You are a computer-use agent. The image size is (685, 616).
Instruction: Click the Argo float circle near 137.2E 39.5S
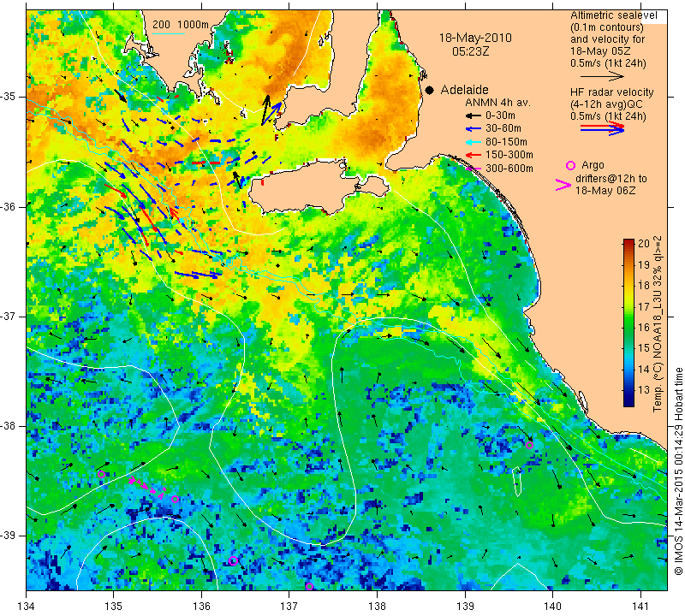point(309,586)
